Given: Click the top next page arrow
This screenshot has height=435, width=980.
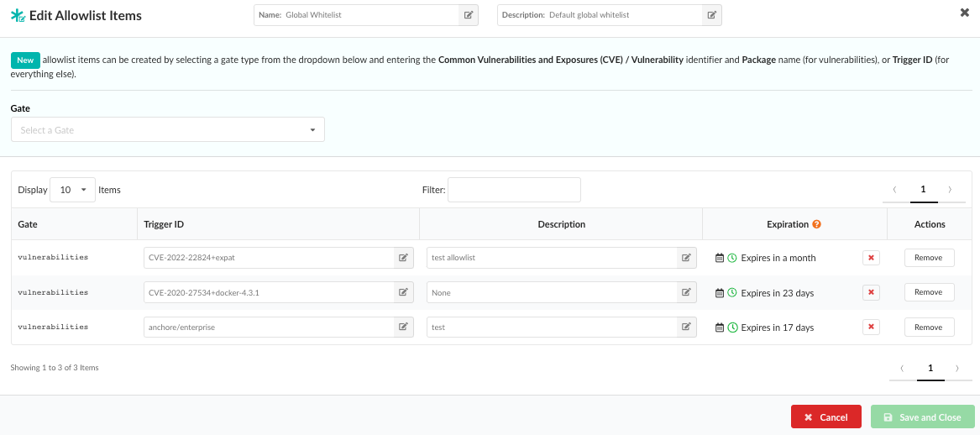Looking at the screenshot, I should (x=950, y=190).
